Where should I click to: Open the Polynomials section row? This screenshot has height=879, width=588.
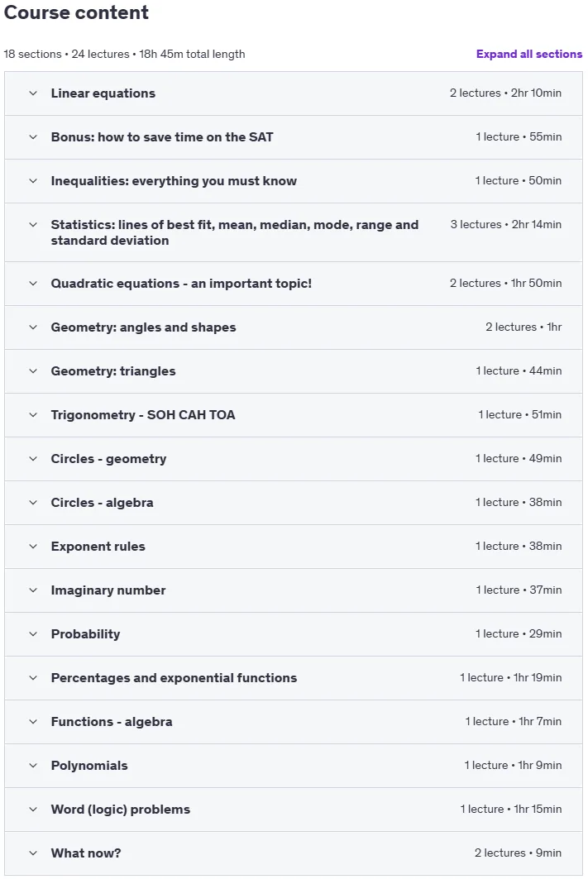(x=294, y=765)
